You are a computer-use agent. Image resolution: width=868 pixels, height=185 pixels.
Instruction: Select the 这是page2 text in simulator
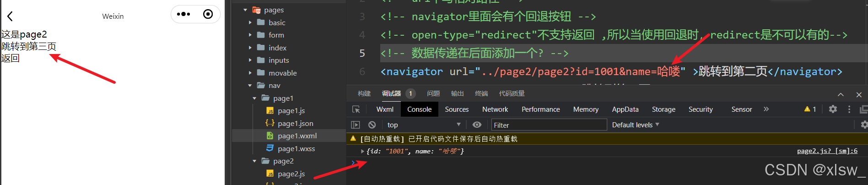click(x=24, y=34)
